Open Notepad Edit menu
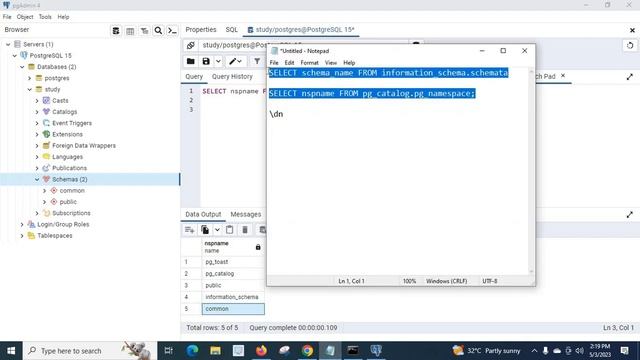 point(289,63)
